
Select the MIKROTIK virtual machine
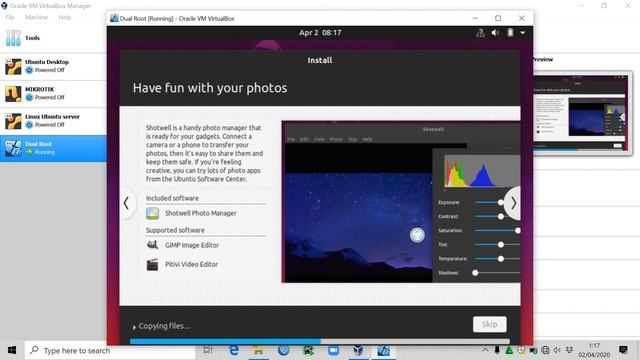(x=53, y=93)
